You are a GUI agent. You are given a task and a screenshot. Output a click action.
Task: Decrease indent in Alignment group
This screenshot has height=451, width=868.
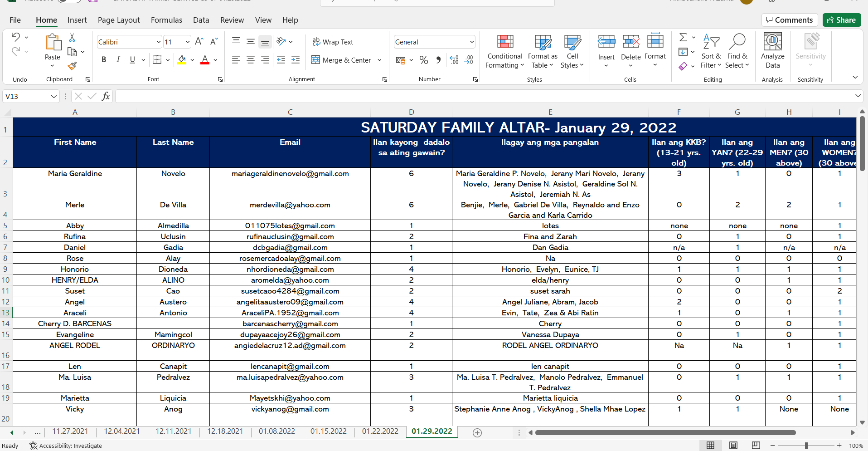(x=281, y=60)
